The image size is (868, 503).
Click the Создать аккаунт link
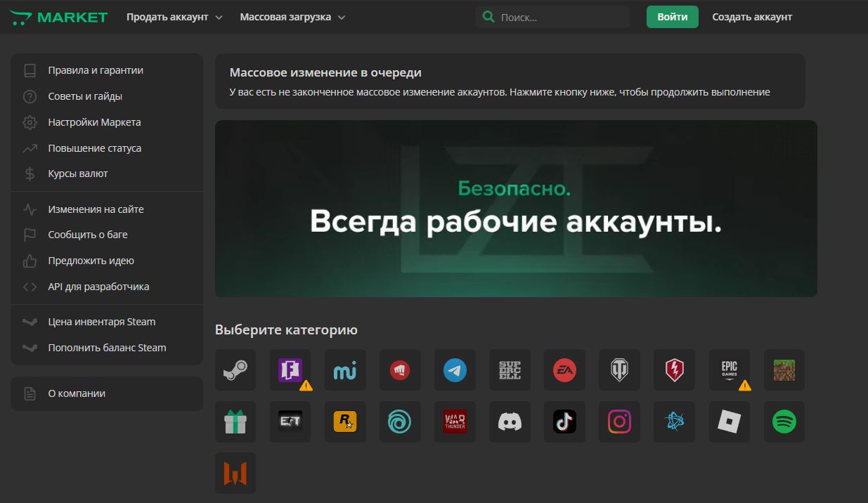click(x=751, y=16)
